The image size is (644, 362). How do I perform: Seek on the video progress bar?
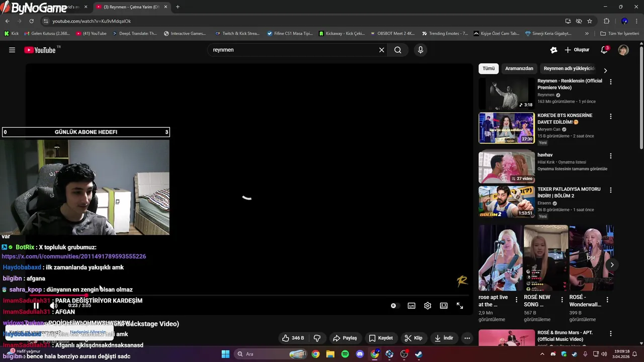tap(249, 296)
